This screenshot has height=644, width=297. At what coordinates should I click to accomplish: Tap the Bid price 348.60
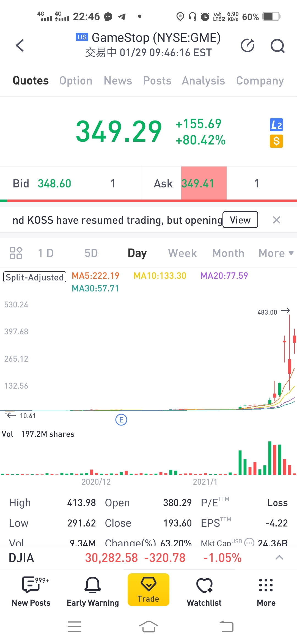pos(54,183)
